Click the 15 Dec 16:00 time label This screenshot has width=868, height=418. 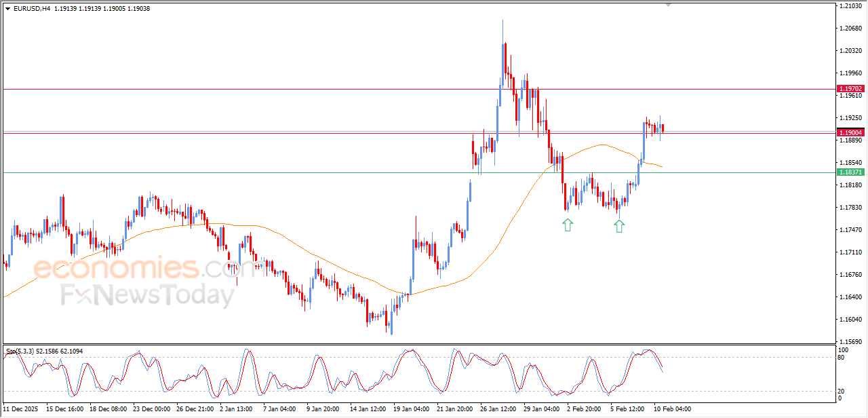[x=65, y=409]
